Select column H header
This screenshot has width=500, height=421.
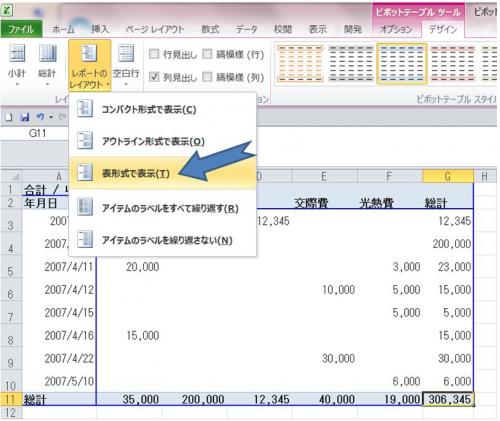485,176
